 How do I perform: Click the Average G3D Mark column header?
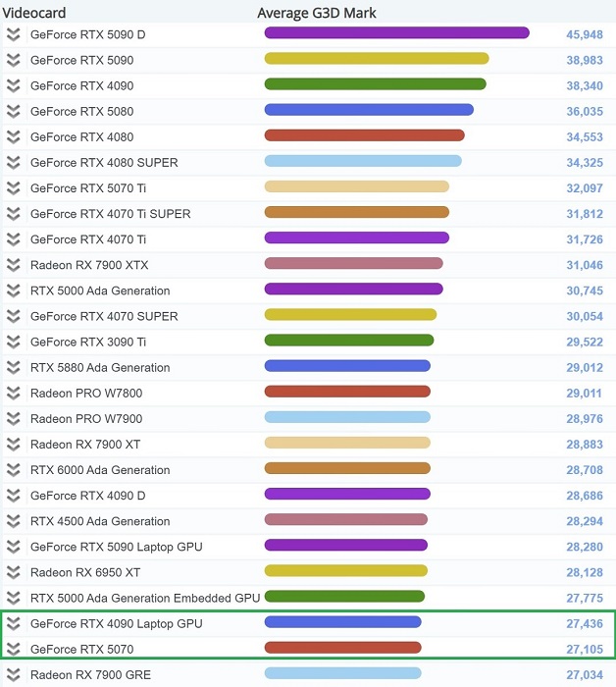pyautogui.click(x=317, y=13)
